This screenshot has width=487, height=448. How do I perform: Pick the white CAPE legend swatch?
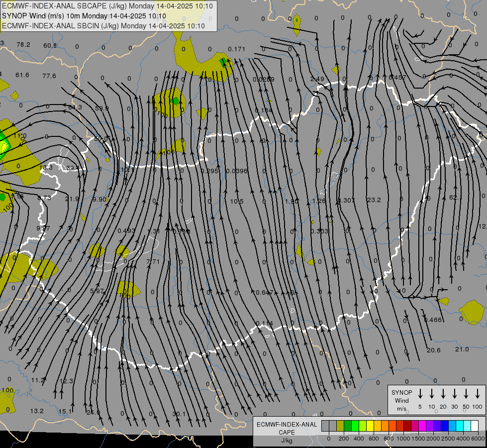tap(475, 426)
